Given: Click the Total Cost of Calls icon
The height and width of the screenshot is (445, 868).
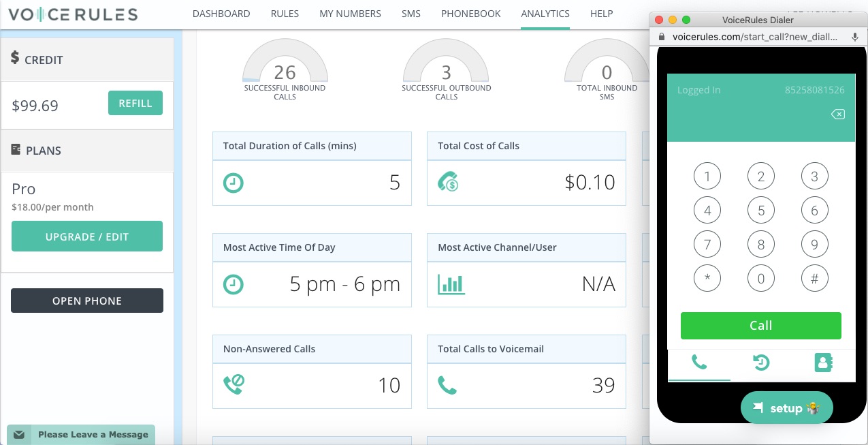Looking at the screenshot, I should [x=447, y=182].
